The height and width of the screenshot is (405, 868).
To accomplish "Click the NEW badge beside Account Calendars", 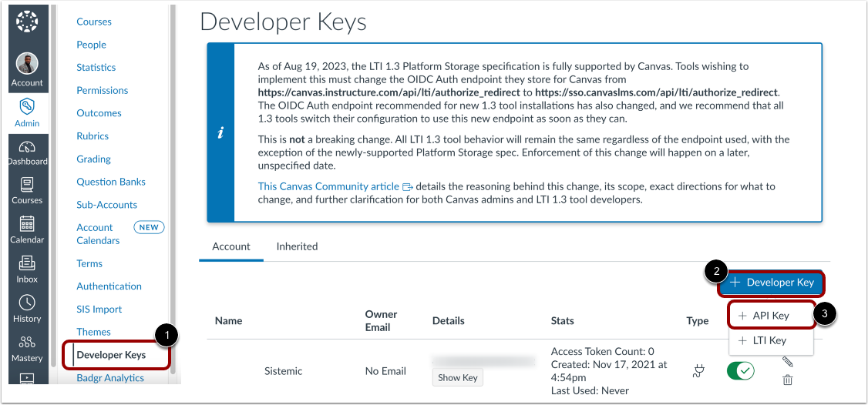I will (x=149, y=227).
